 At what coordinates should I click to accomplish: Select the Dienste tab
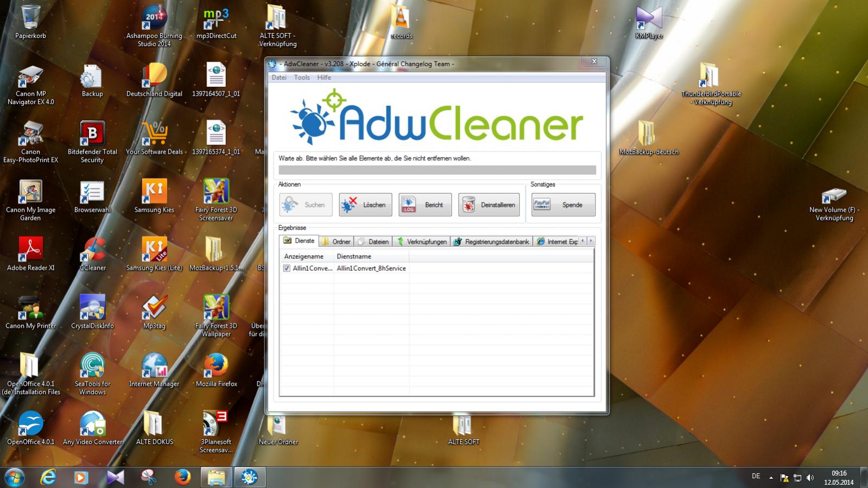(299, 240)
